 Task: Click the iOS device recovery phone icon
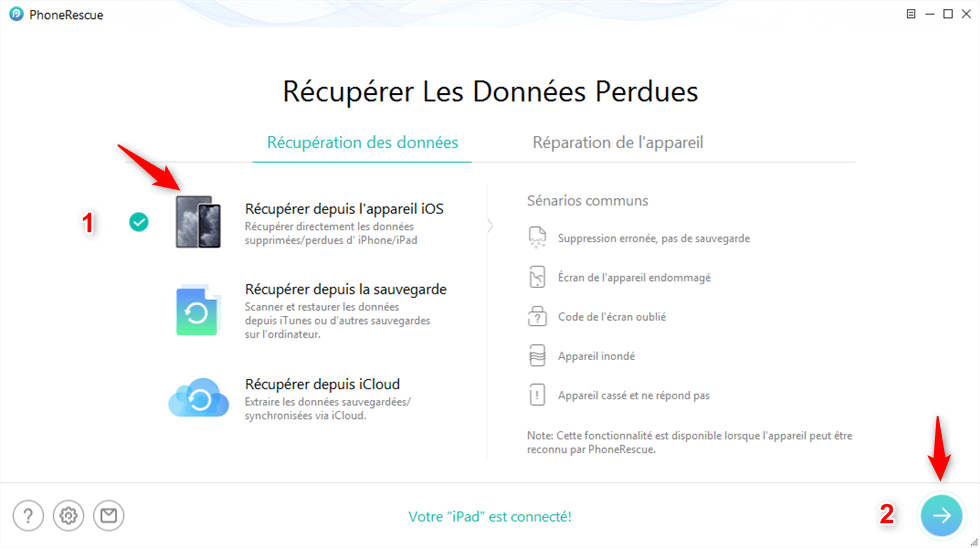tap(198, 222)
